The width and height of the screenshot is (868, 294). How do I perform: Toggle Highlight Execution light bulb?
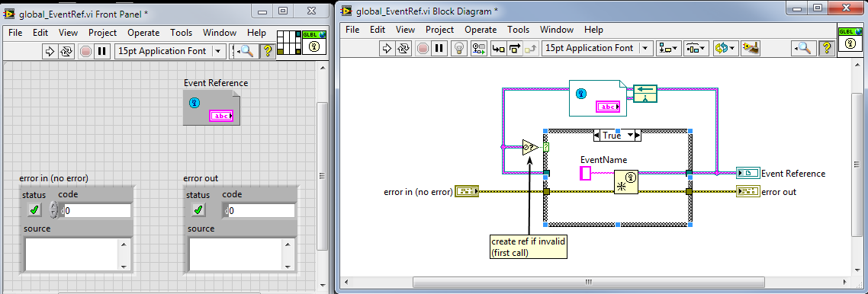coord(458,48)
